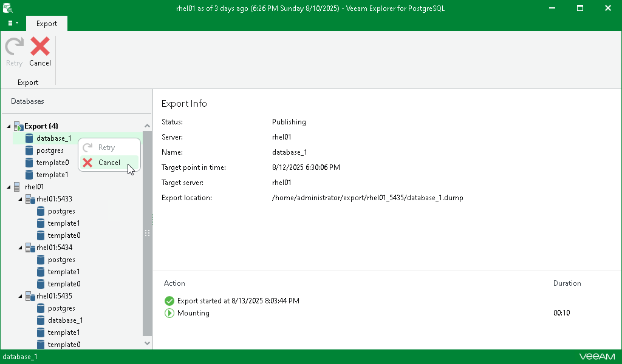Select the postgres database icon under rhel01:5433
The height and width of the screenshot is (364, 622).
point(39,211)
